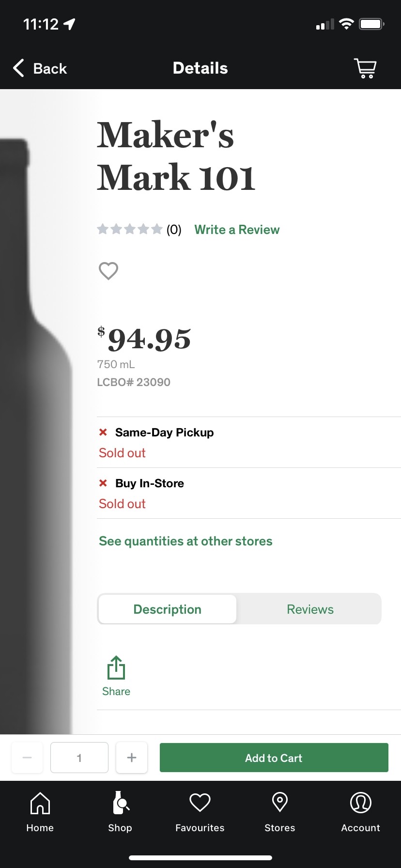This screenshot has width=401, height=868.
Task: Open the shopping cart icon
Action: (x=365, y=68)
